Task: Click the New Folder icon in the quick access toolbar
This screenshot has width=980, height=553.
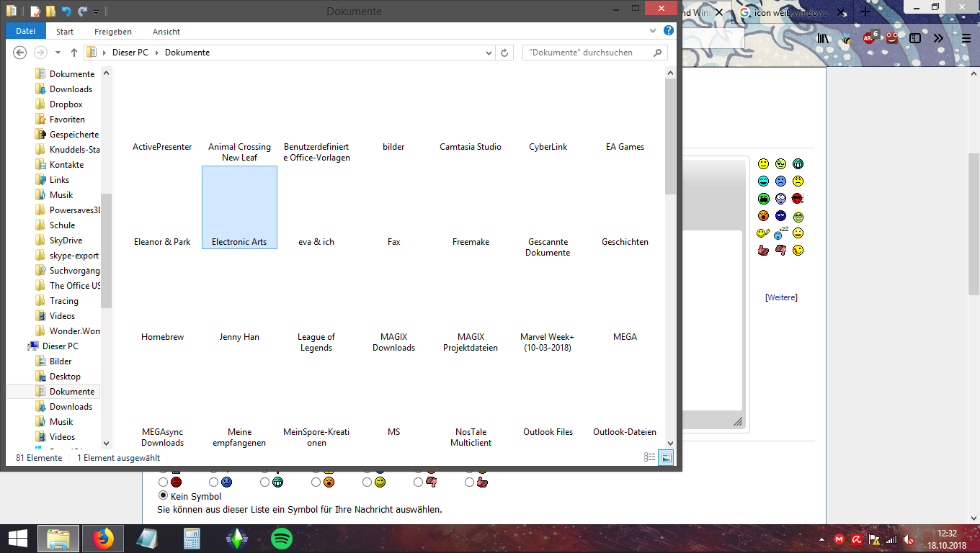Action: tap(50, 12)
